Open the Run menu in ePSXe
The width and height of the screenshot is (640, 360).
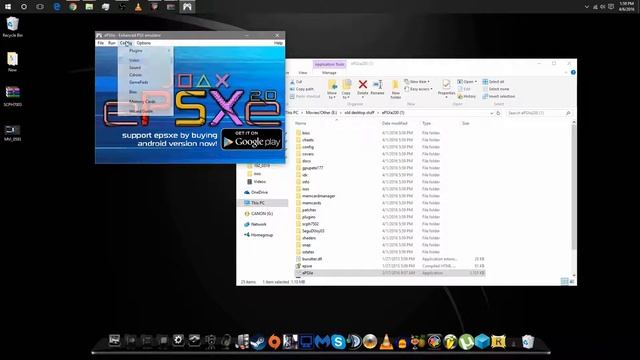click(x=111, y=43)
